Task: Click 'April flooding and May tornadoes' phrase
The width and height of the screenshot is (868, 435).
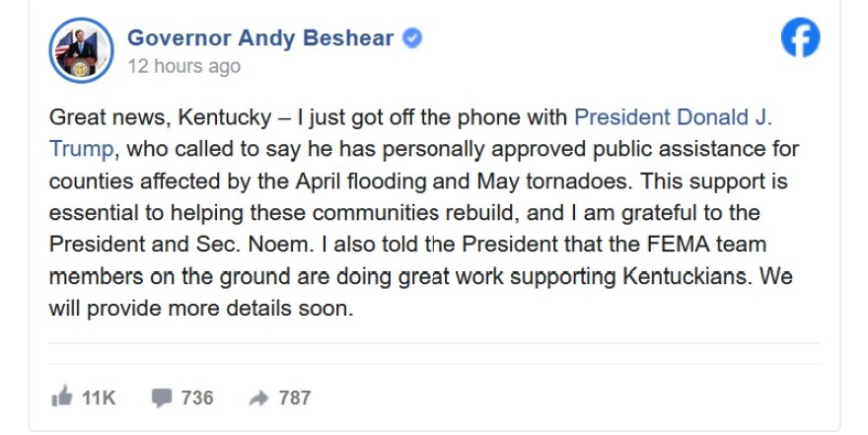Action: [x=463, y=181]
